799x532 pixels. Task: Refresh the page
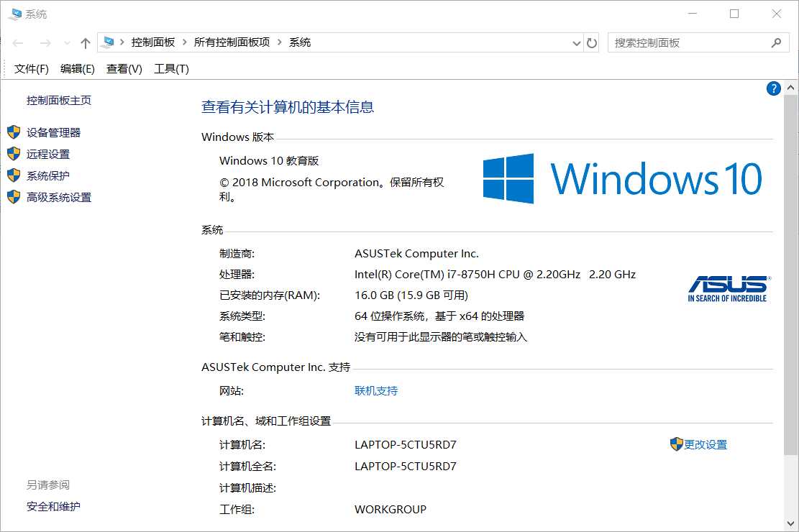[x=592, y=43]
